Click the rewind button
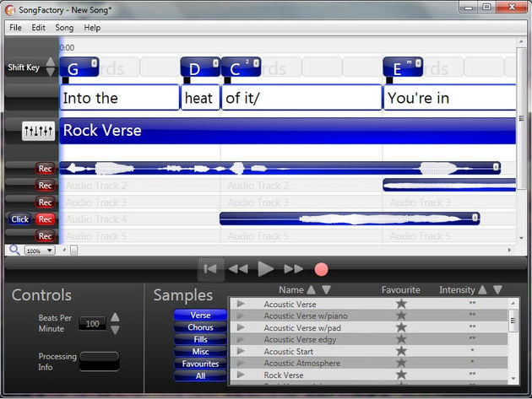This screenshot has width=532, height=399. tap(238, 269)
